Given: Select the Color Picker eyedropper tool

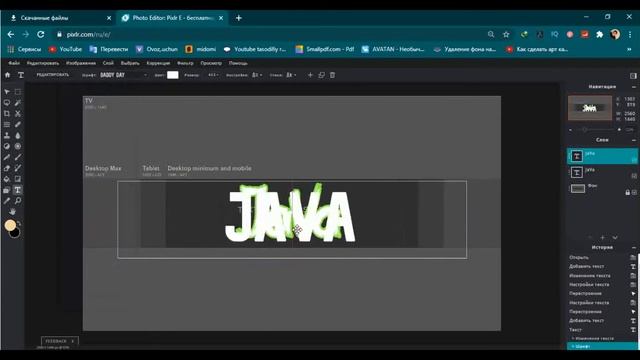Looking at the screenshot, I should [7, 201].
